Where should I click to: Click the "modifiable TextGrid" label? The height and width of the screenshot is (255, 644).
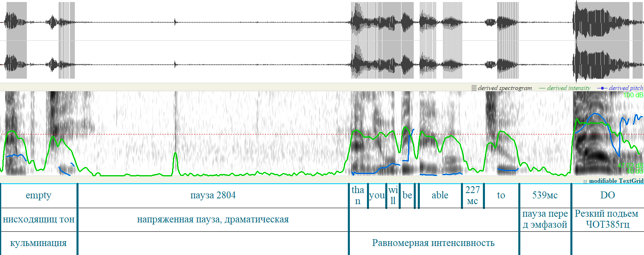[616, 181]
